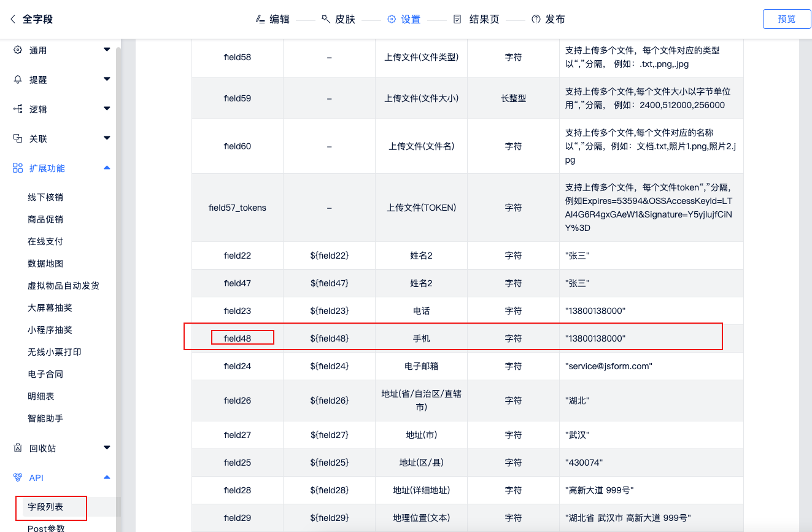Click the logic branch icon beside 逻辑
The height and width of the screenshot is (532, 812).
point(18,109)
